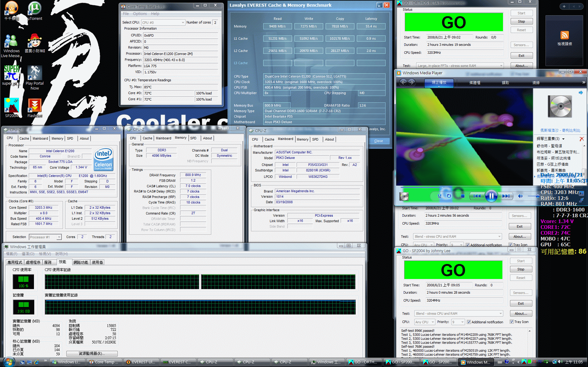Switch Media Player to full screen view
The width and height of the screenshot is (588, 367).
[x=582, y=193]
